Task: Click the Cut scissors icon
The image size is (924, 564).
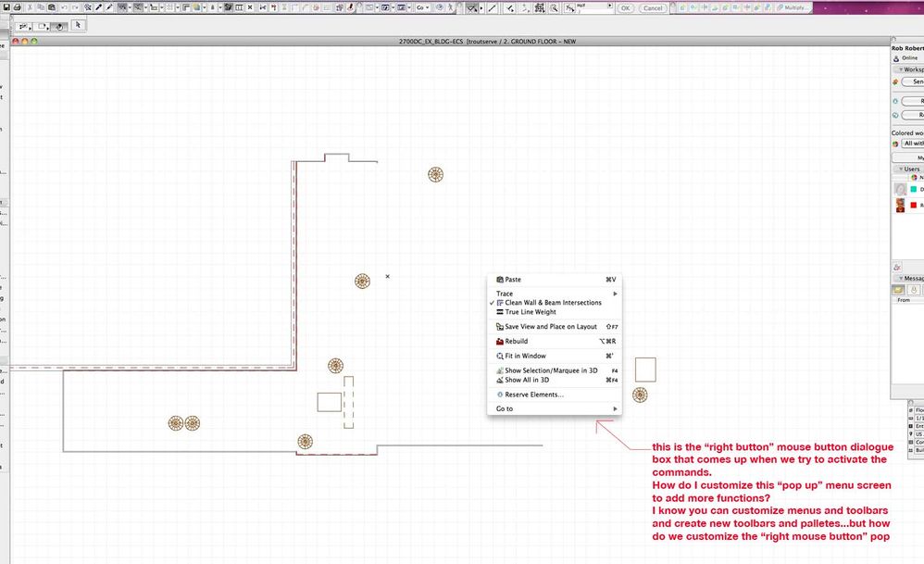Action: coord(30,7)
